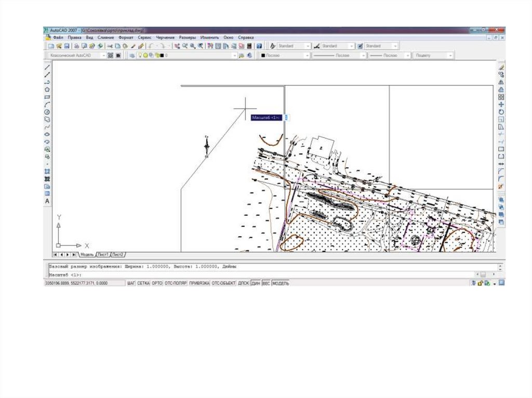
Task: Open the layer list dropdown
Action: tap(234, 55)
